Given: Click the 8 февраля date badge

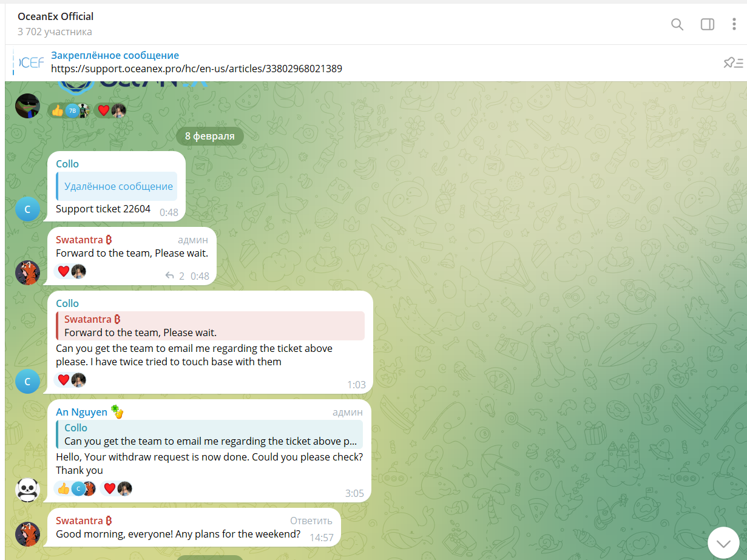Looking at the screenshot, I should coord(210,136).
